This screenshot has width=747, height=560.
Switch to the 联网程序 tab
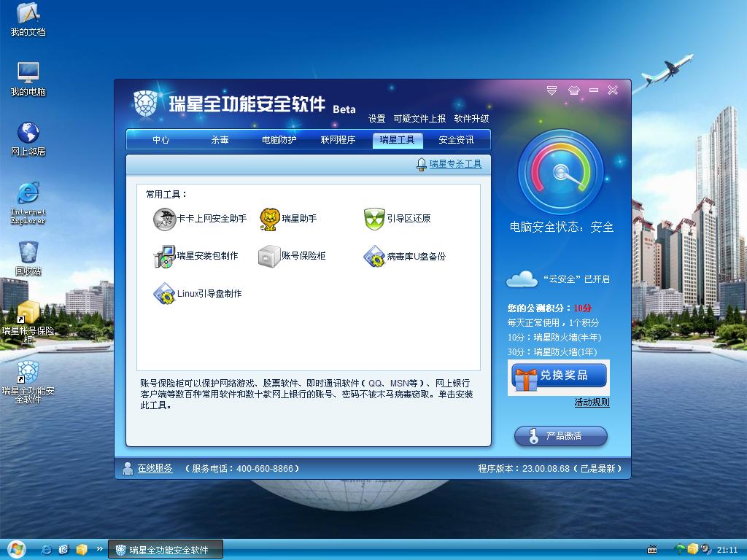pos(338,139)
